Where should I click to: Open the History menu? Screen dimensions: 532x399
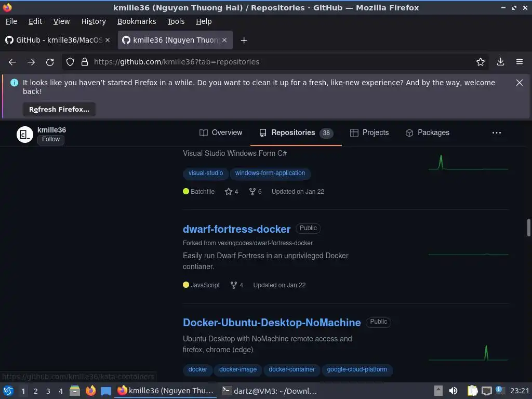pyautogui.click(x=94, y=21)
